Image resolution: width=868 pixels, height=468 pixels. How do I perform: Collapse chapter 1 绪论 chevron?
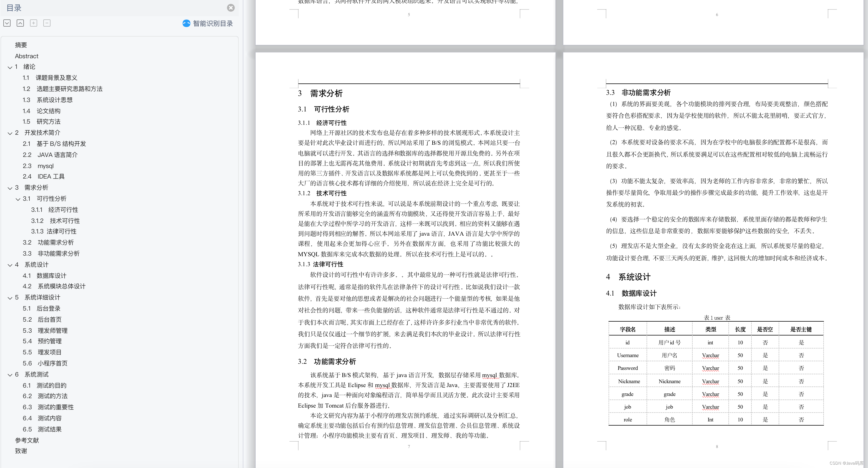(10, 67)
